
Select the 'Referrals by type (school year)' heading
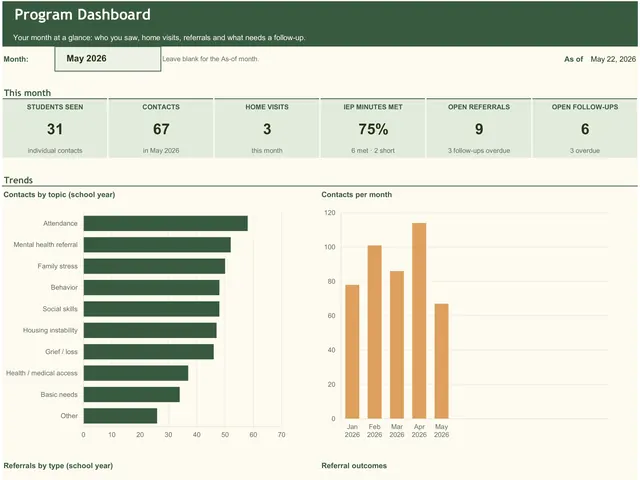point(58,466)
